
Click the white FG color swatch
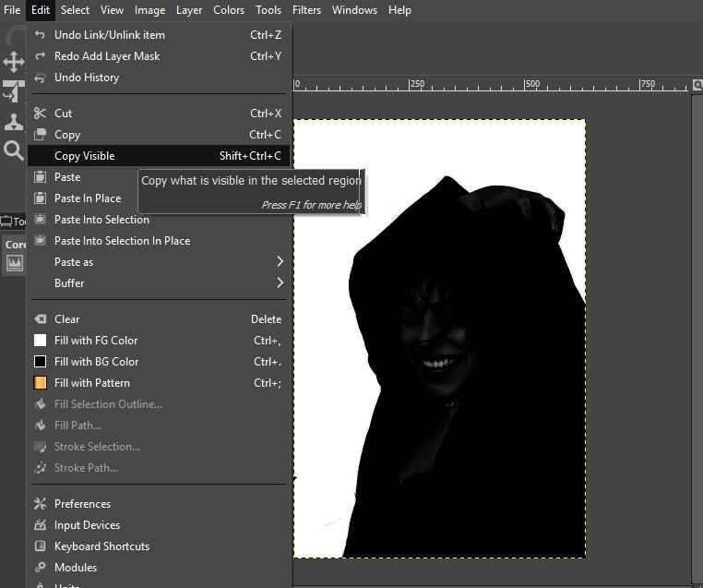[x=40, y=340]
